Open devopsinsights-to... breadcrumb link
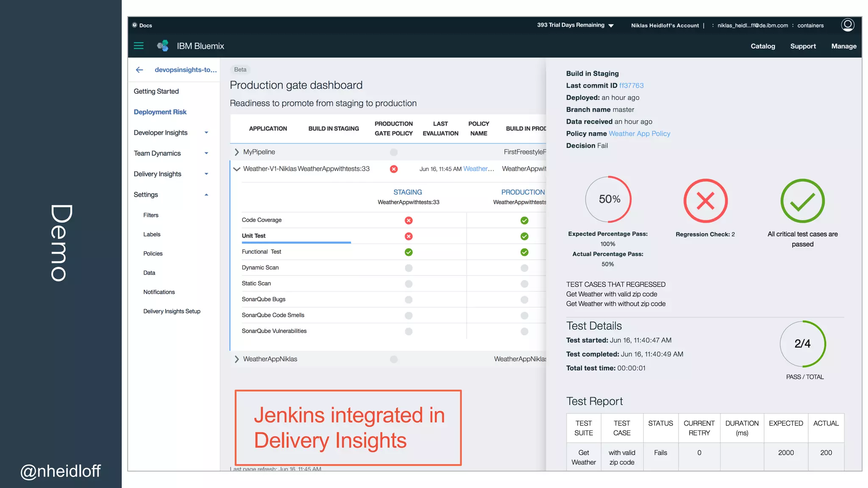The image size is (868, 488). 186,69
